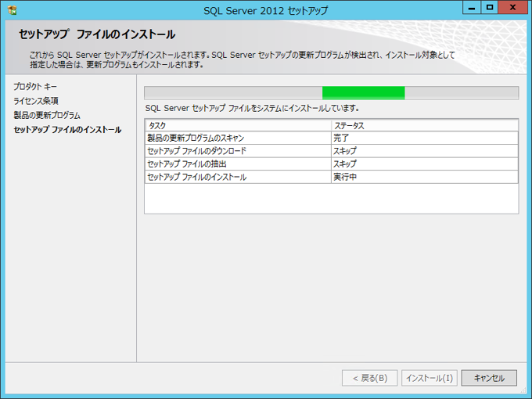
Task: Close the SQL Server 2012 setup window
Action: coord(512,8)
